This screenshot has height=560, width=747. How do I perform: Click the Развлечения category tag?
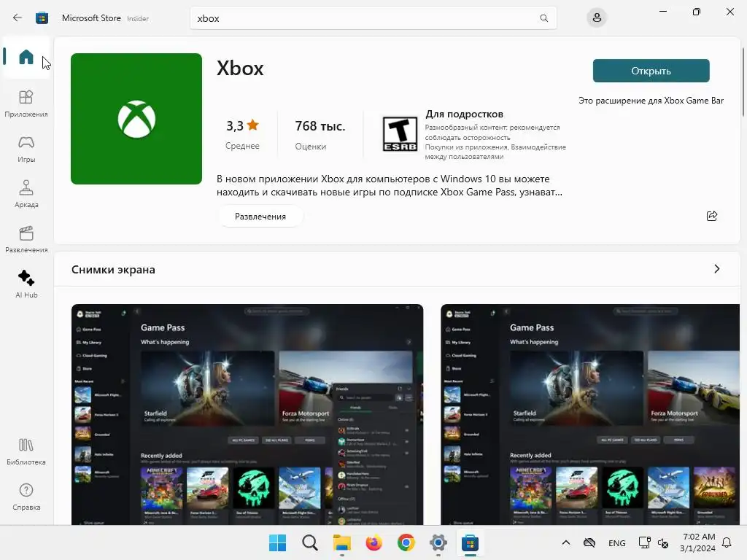coord(260,216)
